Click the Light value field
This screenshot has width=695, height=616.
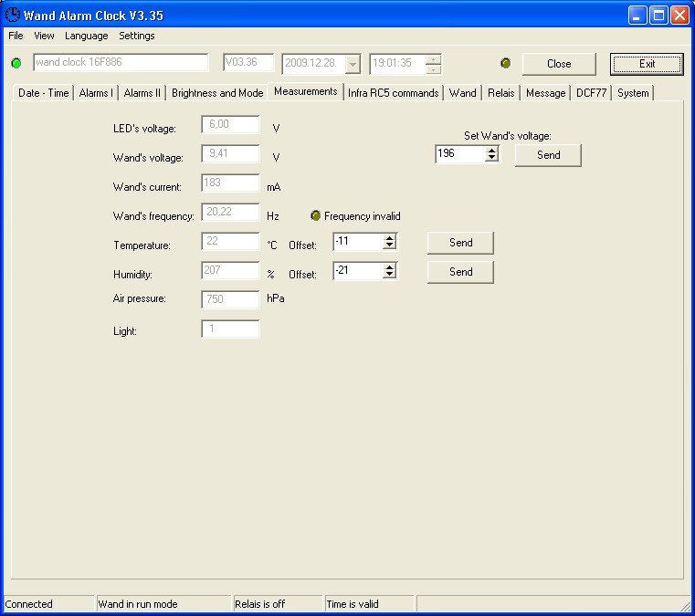click(230, 329)
